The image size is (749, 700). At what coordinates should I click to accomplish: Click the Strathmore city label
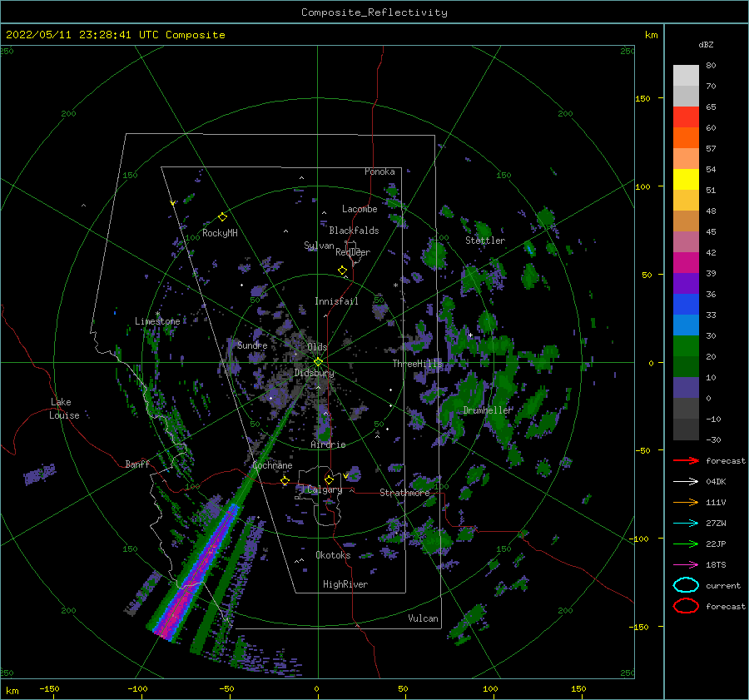[x=404, y=493]
